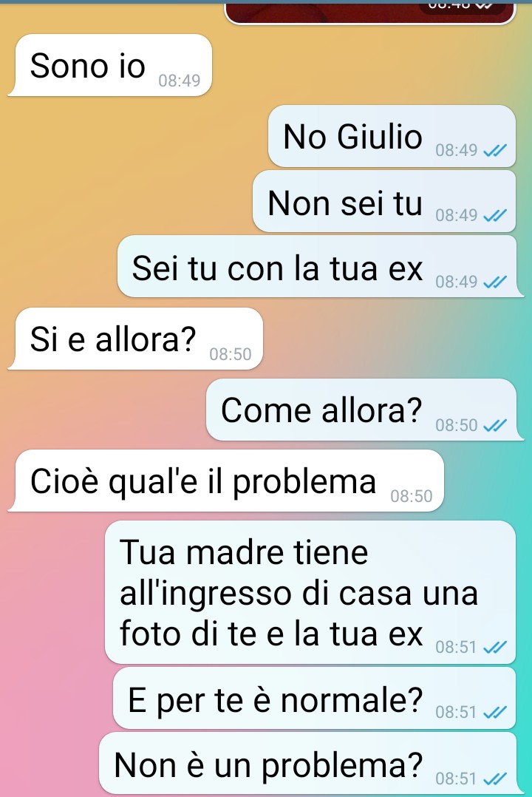Viewport: 532px width, 797px height.
Task: Tap the 08:50 timestamp on 'Si e allora?'
Action: pyautogui.click(x=231, y=353)
